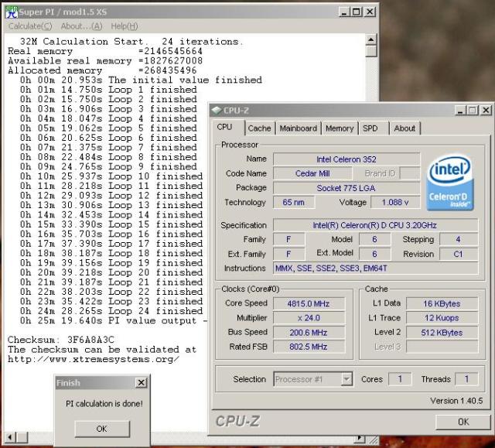The image size is (495, 448).
Task: Click the 'Real memory =2146545664' line
Action: [105, 51]
